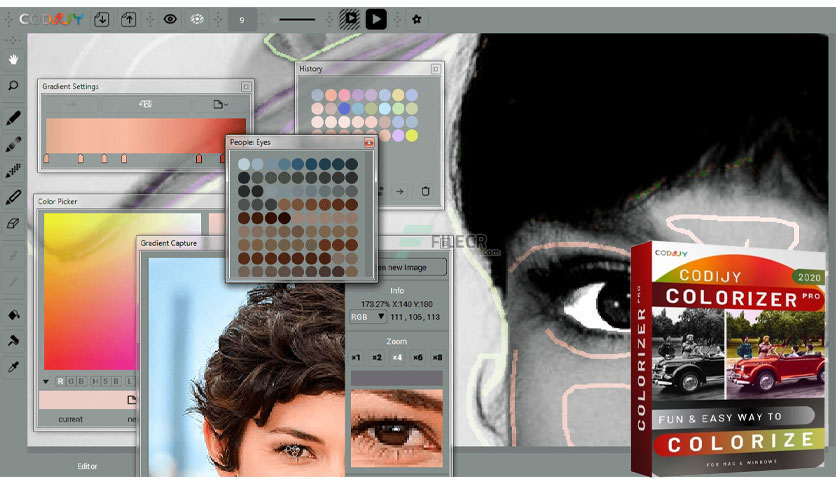Click the arrow icon in History panel
The height and width of the screenshot is (484, 836).
(x=400, y=191)
